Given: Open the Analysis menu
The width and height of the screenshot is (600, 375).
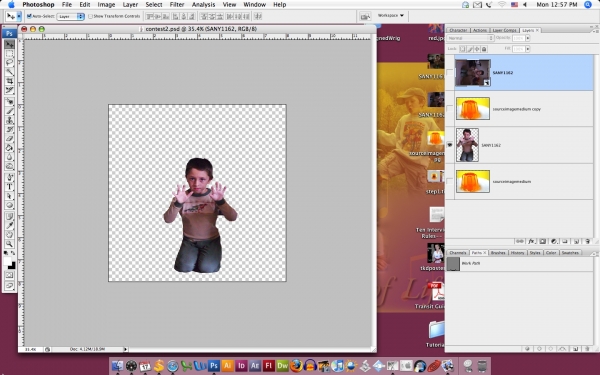Looking at the screenshot, I should [x=203, y=5].
